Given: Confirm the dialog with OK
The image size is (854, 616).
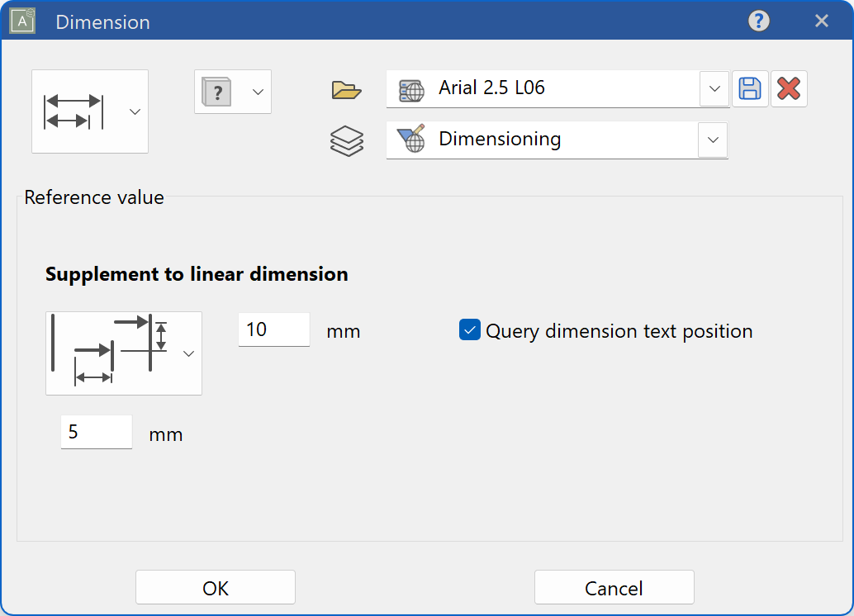Looking at the screenshot, I should [x=215, y=587].
